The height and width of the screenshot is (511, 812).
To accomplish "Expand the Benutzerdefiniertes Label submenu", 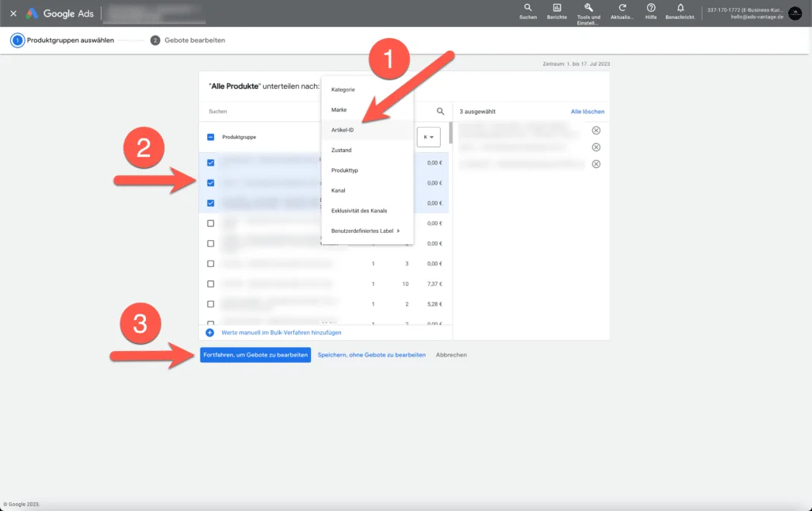I will [367, 231].
